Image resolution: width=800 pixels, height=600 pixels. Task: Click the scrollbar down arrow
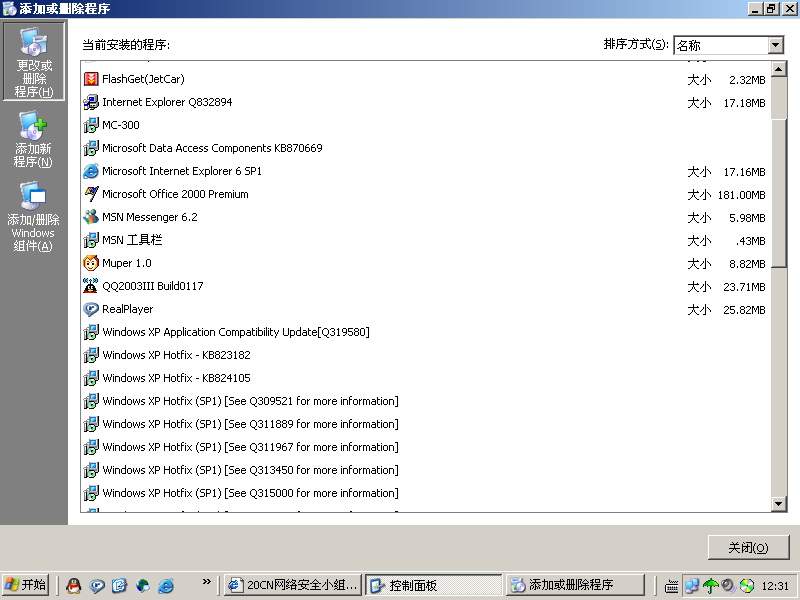779,504
